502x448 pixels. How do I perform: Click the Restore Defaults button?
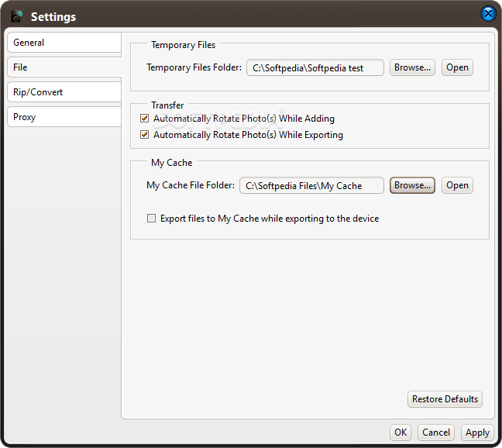445,399
